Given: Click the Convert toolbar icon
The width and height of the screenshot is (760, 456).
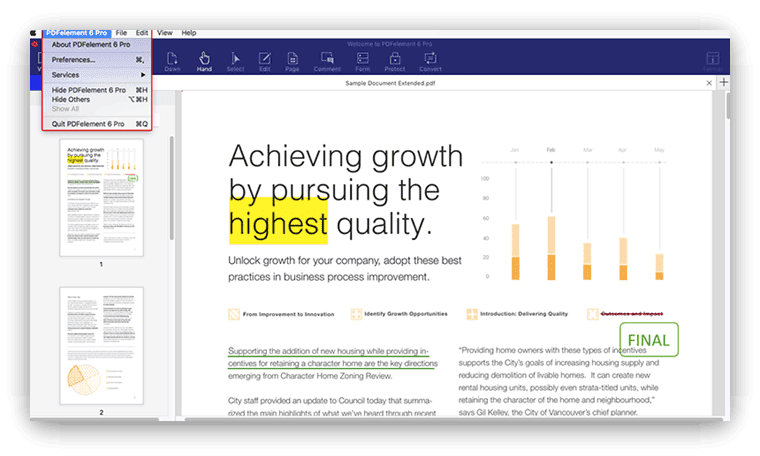Looking at the screenshot, I should (431, 61).
